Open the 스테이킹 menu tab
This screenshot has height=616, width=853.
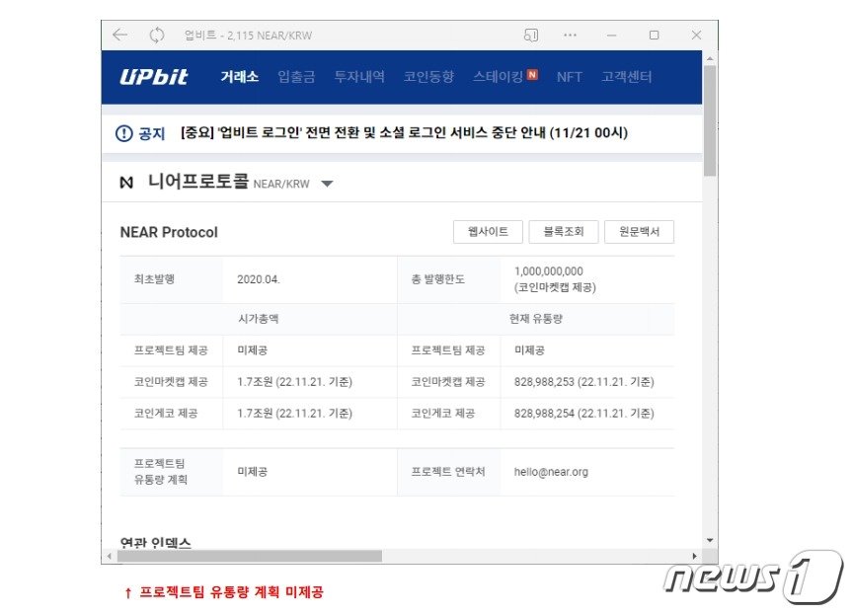click(x=498, y=77)
